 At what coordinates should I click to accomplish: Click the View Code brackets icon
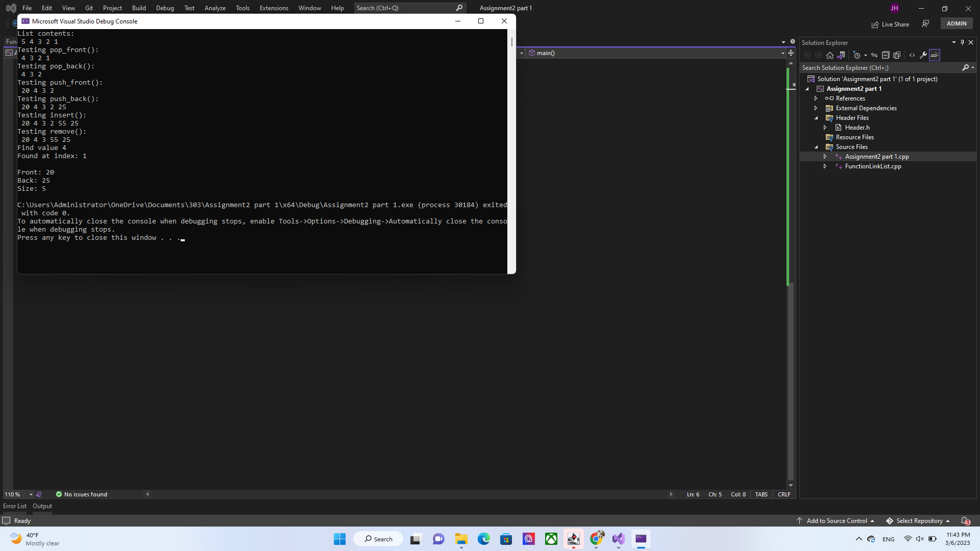coord(912,55)
